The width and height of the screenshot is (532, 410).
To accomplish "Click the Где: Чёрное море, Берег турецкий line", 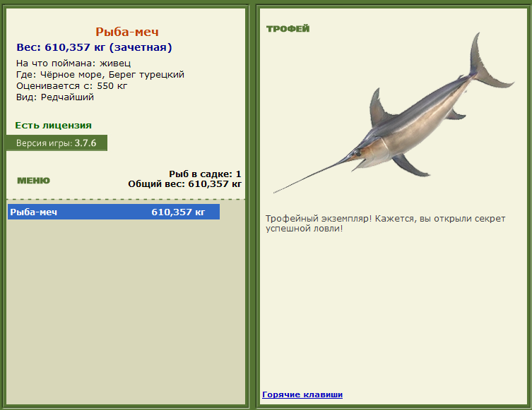I will (x=100, y=75).
